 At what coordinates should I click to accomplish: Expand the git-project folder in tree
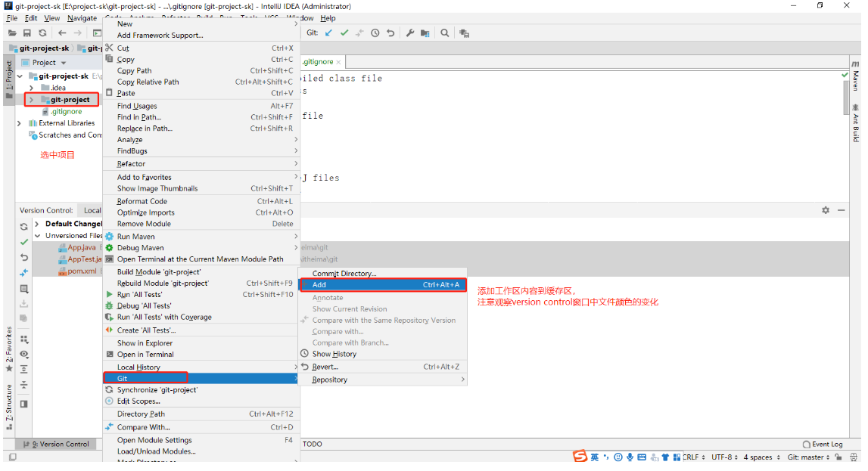[32, 100]
